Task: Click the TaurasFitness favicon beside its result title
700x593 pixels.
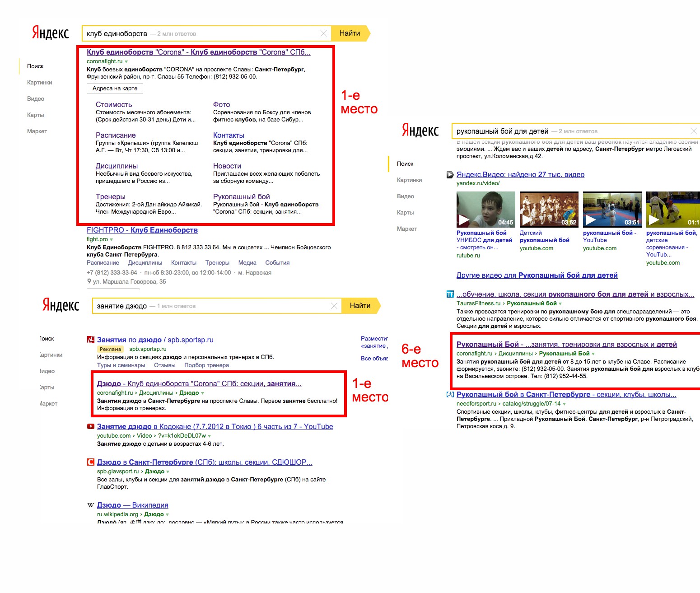Action: coord(450,294)
